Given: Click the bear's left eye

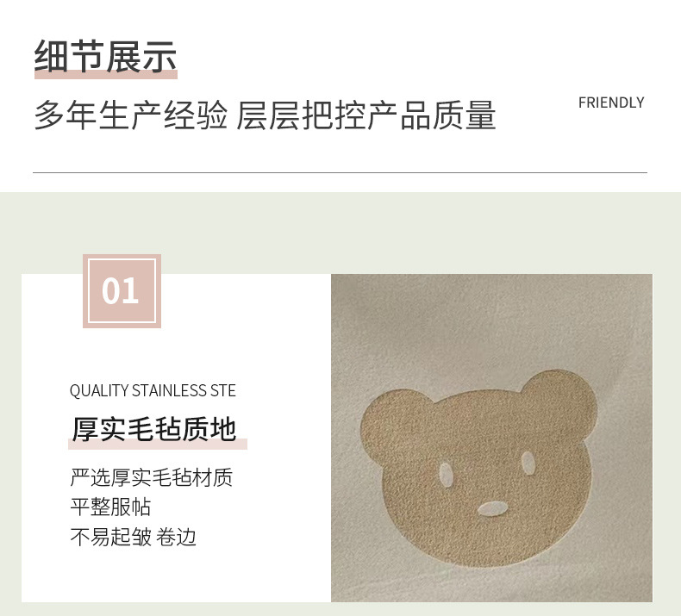Looking at the screenshot, I should tap(446, 474).
